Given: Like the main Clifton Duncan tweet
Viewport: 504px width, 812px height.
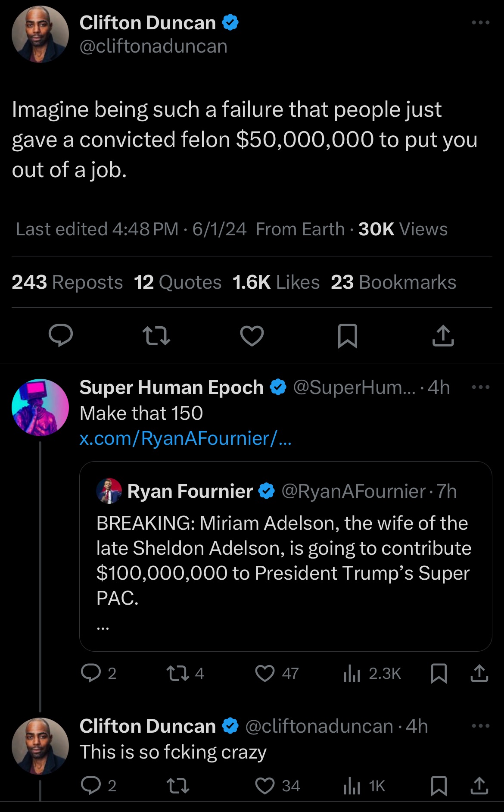Looking at the screenshot, I should (252, 336).
